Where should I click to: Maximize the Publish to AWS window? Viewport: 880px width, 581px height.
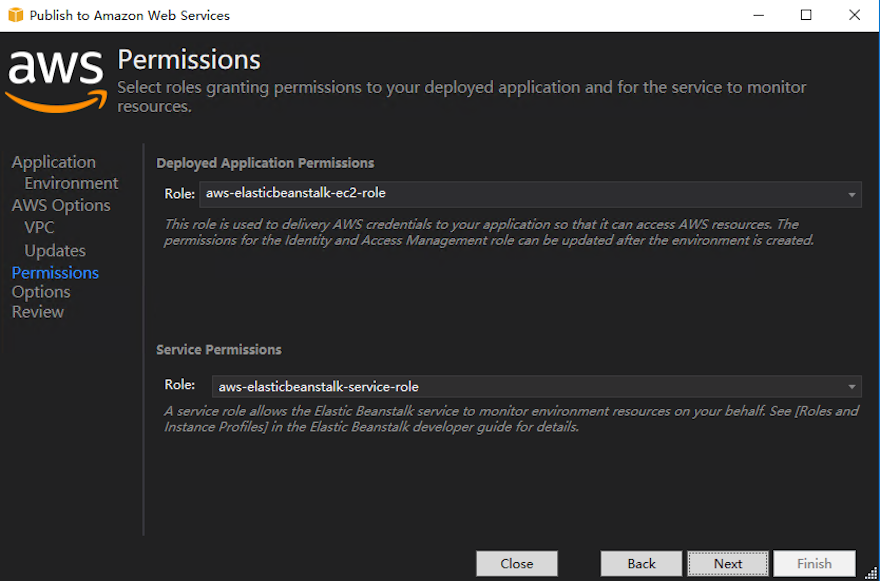(806, 15)
